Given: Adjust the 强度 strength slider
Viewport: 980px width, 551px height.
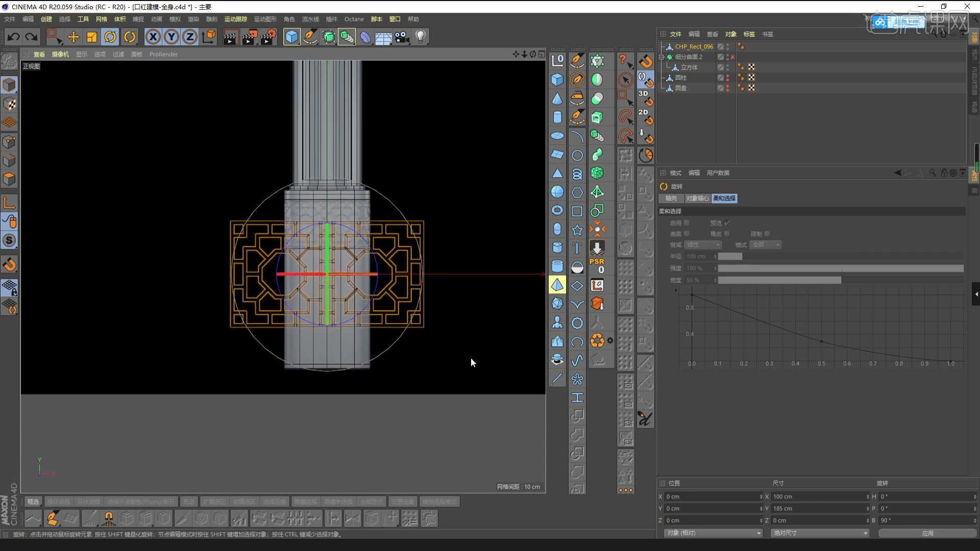Looking at the screenshot, I should tap(841, 268).
